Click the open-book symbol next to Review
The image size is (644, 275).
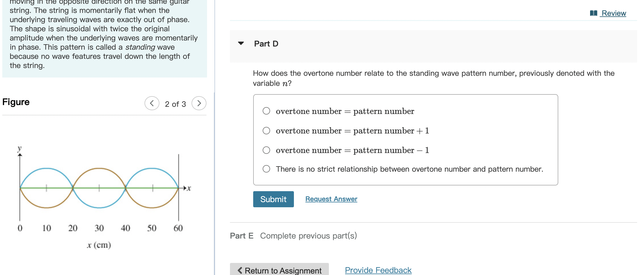coord(594,13)
